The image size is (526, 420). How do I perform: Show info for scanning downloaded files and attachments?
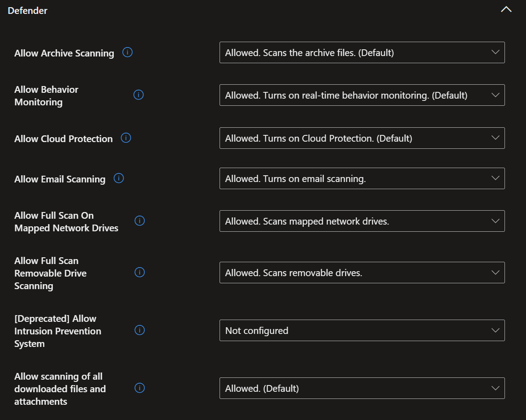click(139, 388)
